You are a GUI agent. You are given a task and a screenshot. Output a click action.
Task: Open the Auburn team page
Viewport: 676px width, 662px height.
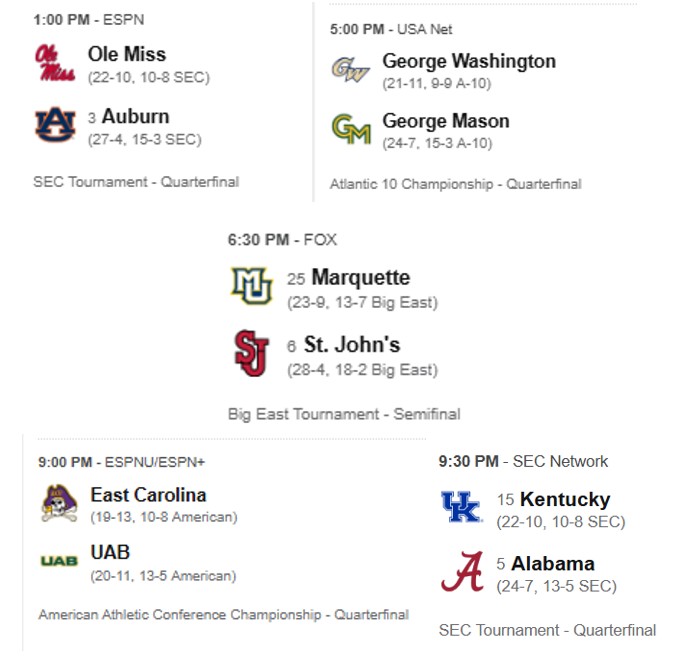(135, 116)
